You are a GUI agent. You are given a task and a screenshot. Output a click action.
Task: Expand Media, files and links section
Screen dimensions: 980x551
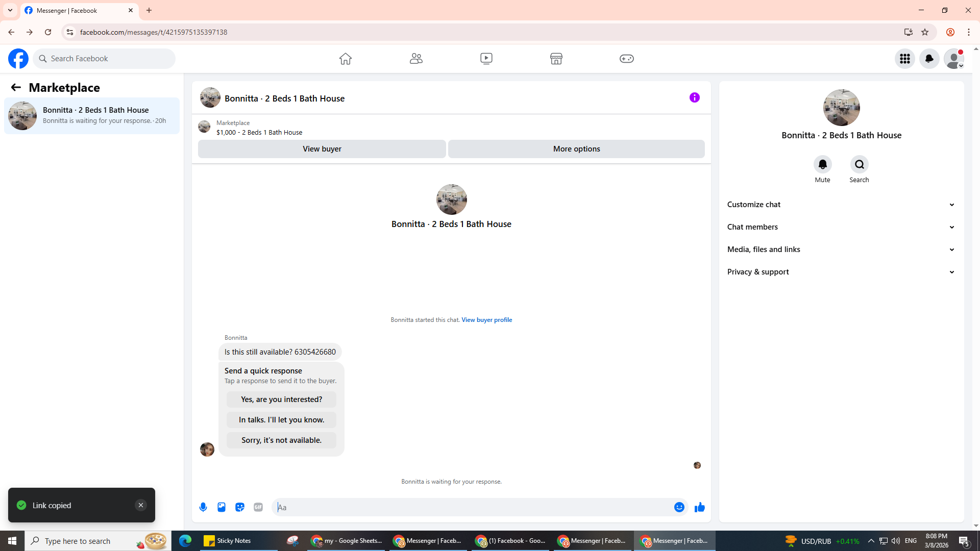841,249
